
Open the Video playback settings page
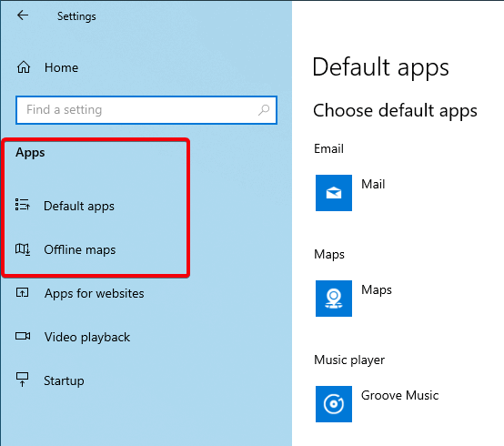87,337
